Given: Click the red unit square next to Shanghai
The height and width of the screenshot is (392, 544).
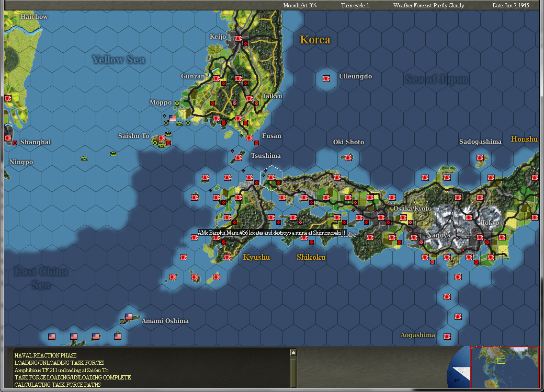Looking at the screenshot, I should 15,143.
